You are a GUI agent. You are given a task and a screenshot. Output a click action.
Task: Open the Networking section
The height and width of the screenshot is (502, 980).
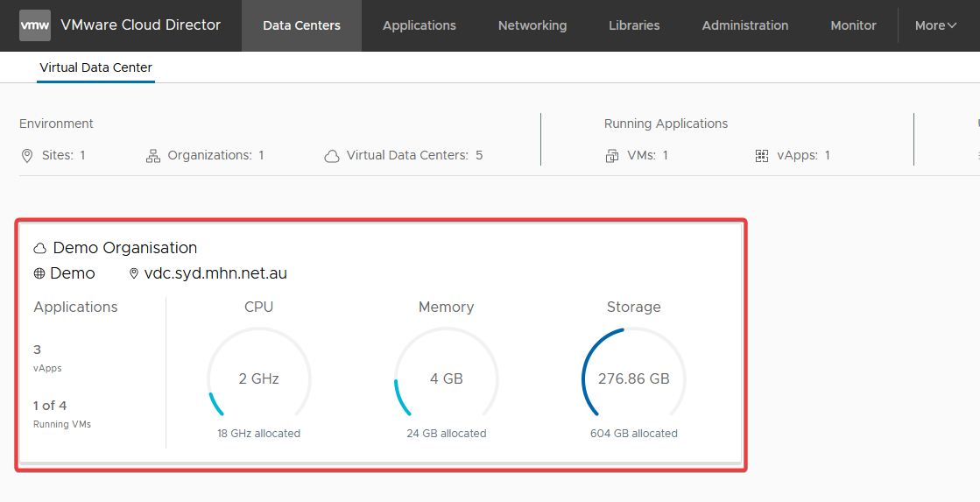(532, 25)
